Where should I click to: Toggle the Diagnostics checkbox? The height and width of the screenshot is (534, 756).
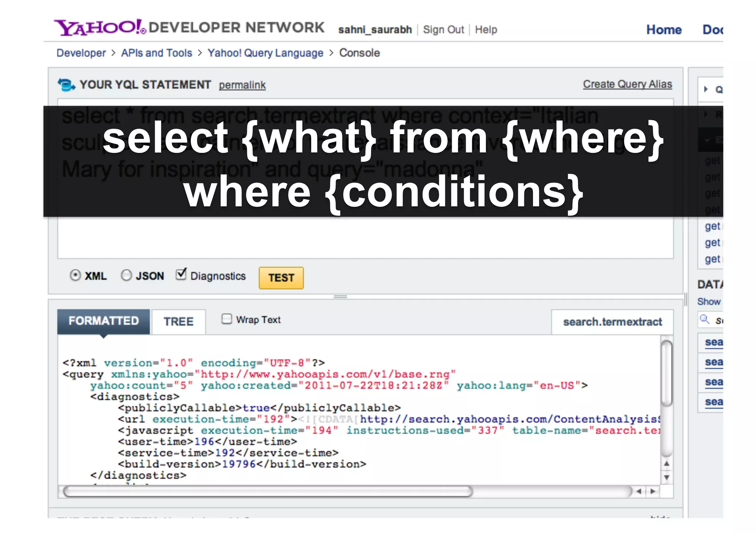coord(181,274)
